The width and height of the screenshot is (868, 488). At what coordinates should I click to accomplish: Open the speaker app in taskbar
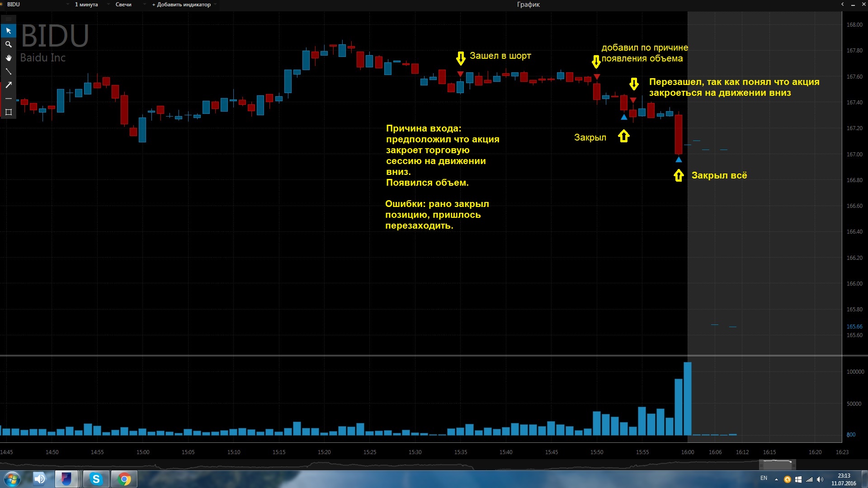(40, 479)
